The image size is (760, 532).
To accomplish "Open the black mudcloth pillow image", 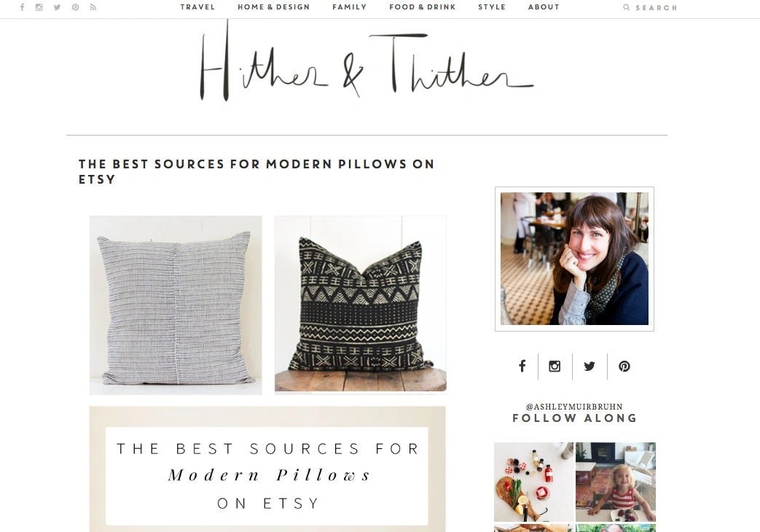I will pos(361,304).
